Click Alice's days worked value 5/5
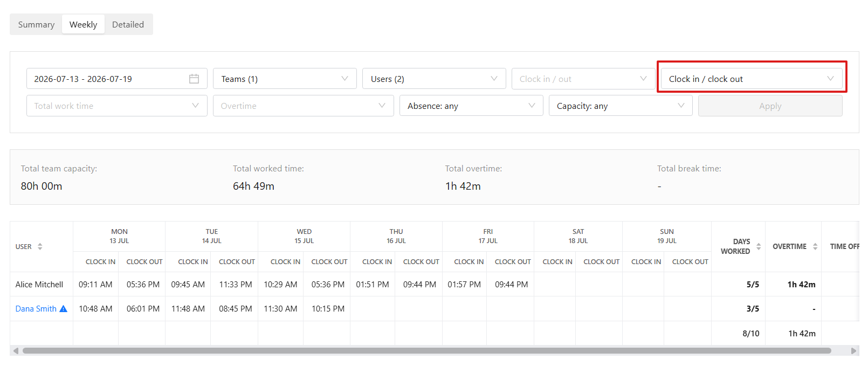 point(753,285)
